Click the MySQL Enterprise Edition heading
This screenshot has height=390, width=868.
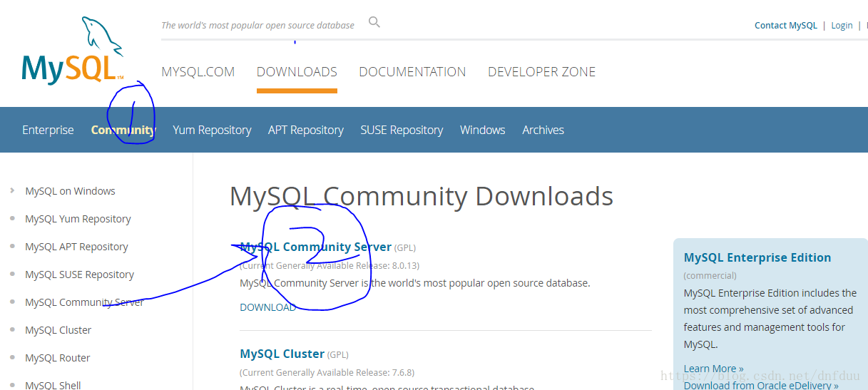point(757,257)
